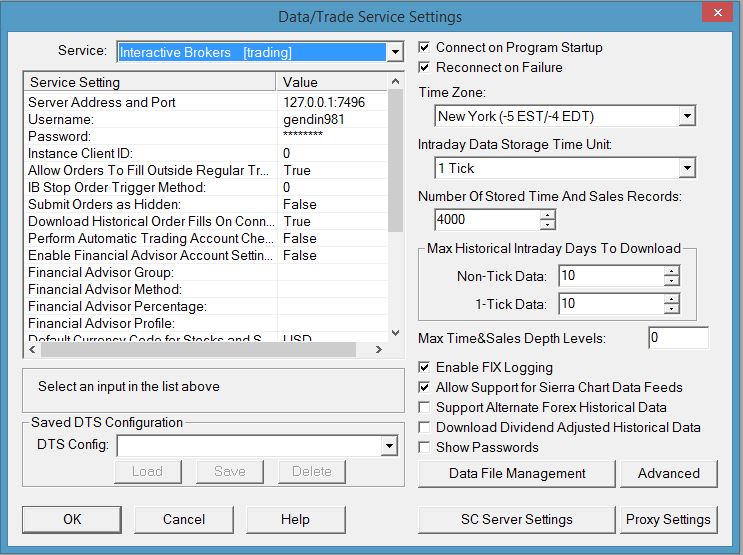Increase Number Of Stored Time And Sales Records
The width and height of the screenshot is (743, 555).
click(x=547, y=215)
